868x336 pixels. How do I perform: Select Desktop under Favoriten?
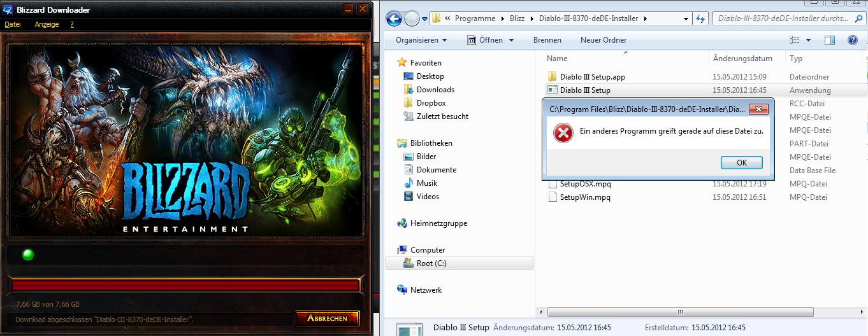coord(430,76)
